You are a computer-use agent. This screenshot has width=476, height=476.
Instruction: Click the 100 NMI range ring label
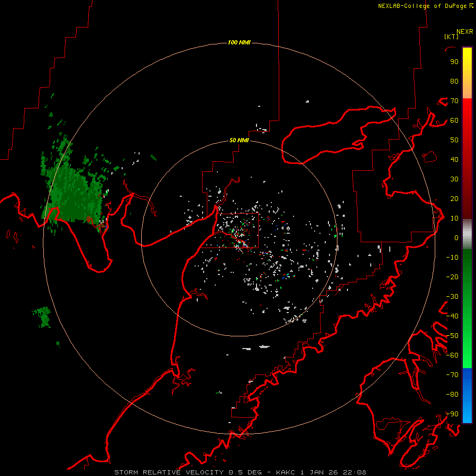[x=239, y=42]
